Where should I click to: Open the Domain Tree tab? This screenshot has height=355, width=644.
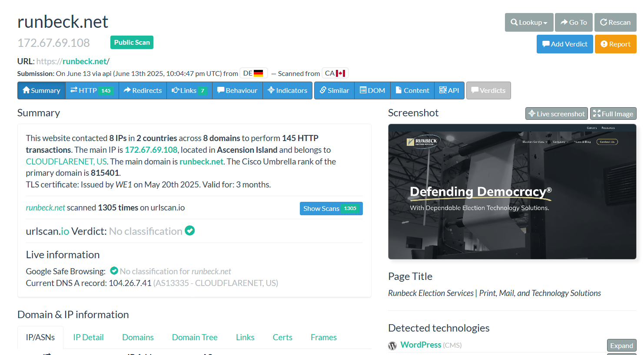point(195,337)
